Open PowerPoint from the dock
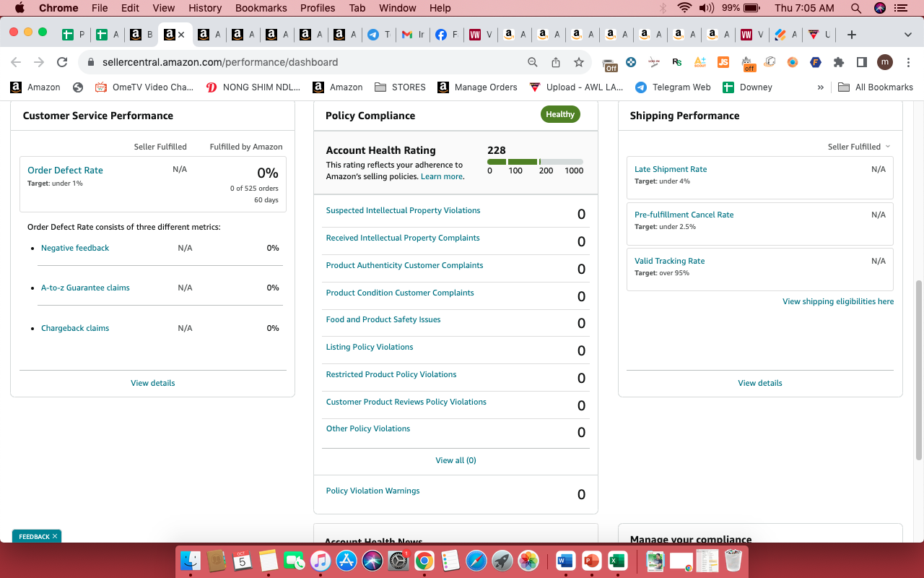Screen dimensions: 924x578 591,561
